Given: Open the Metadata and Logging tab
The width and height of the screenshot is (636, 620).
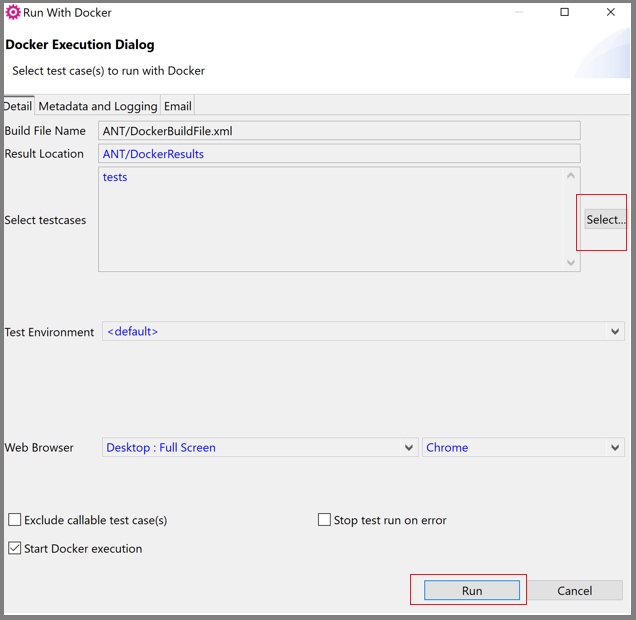Looking at the screenshot, I should (98, 106).
